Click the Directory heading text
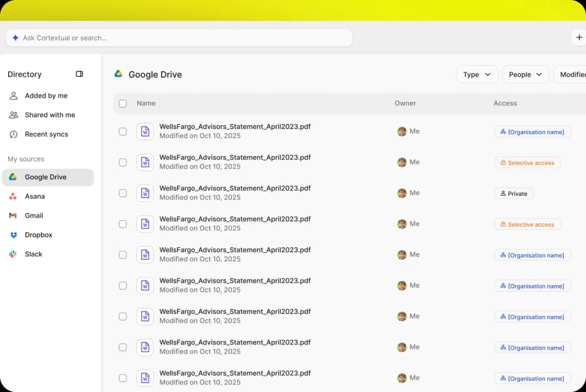The width and height of the screenshot is (586, 392). click(24, 74)
